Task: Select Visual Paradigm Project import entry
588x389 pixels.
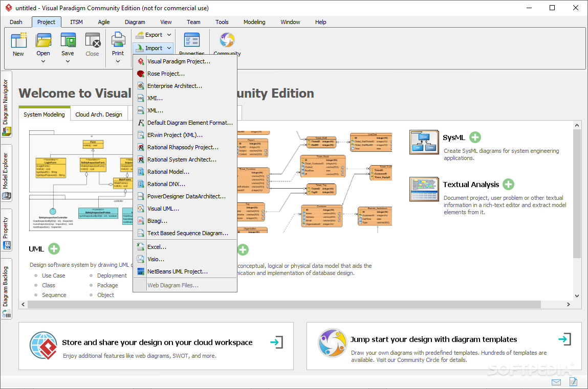Action: 185,61
